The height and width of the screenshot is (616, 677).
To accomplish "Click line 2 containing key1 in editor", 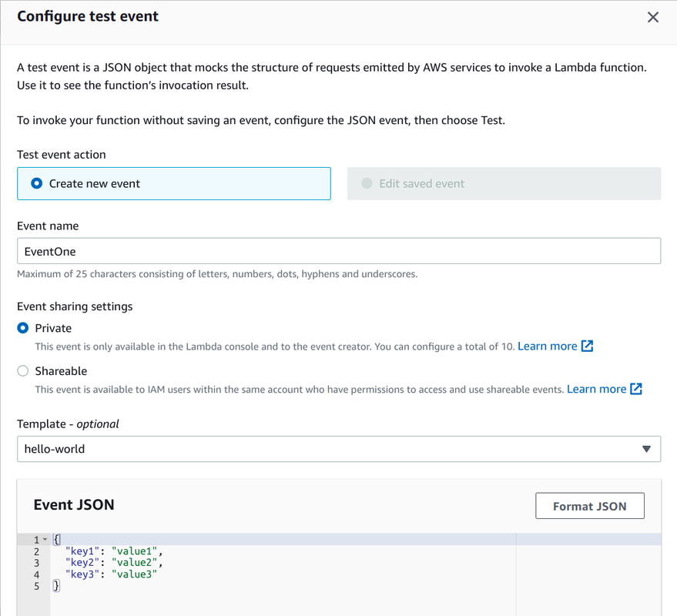I will pos(114,551).
